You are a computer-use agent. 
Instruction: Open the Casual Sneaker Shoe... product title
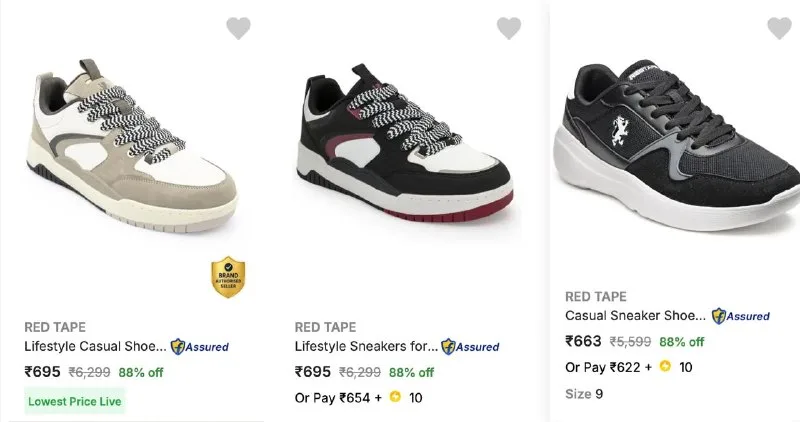tap(636, 316)
